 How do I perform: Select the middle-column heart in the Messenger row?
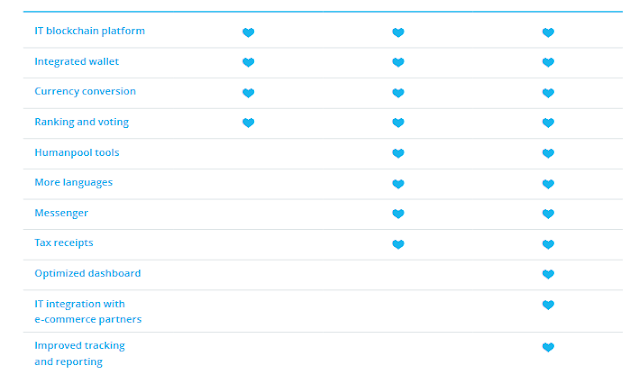coord(398,213)
